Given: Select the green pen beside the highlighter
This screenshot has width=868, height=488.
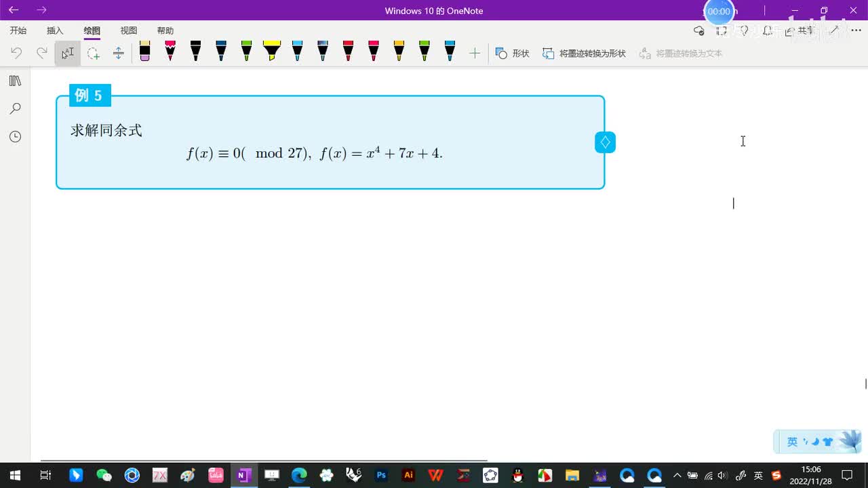Looking at the screenshot, I should [x=246, y=52].
